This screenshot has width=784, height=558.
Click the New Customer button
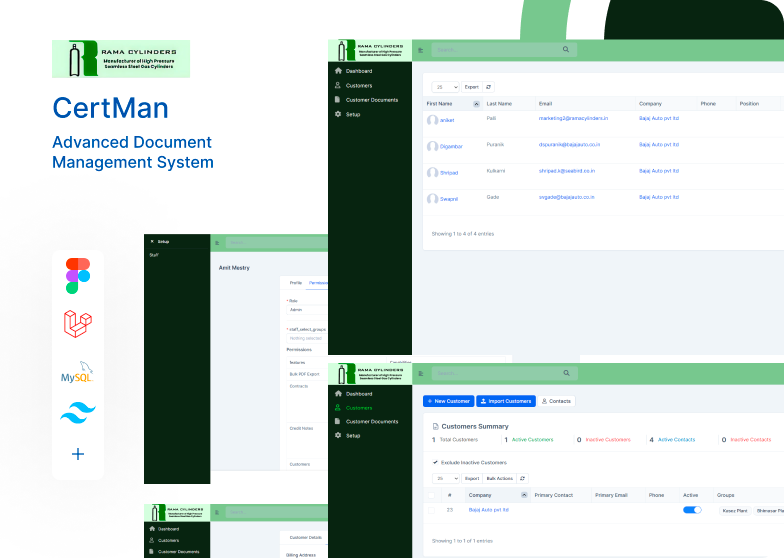pos(448,401)
